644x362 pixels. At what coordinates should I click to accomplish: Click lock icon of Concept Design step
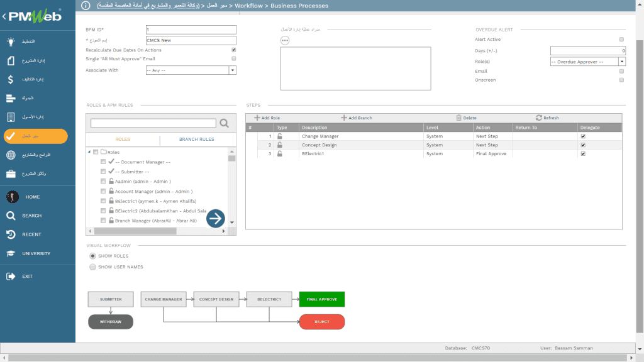[280, 145]
